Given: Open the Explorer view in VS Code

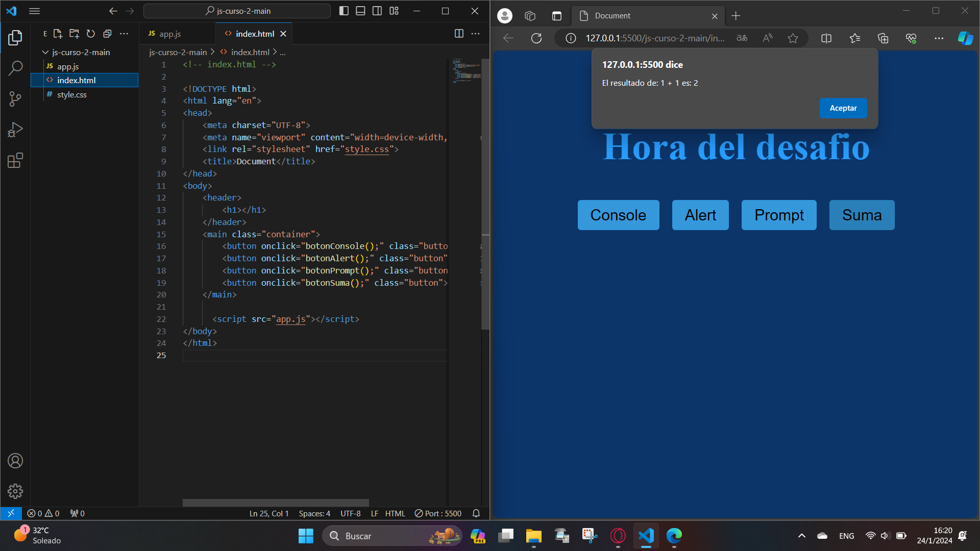Looking at the screenshot, I should [15, 37].
